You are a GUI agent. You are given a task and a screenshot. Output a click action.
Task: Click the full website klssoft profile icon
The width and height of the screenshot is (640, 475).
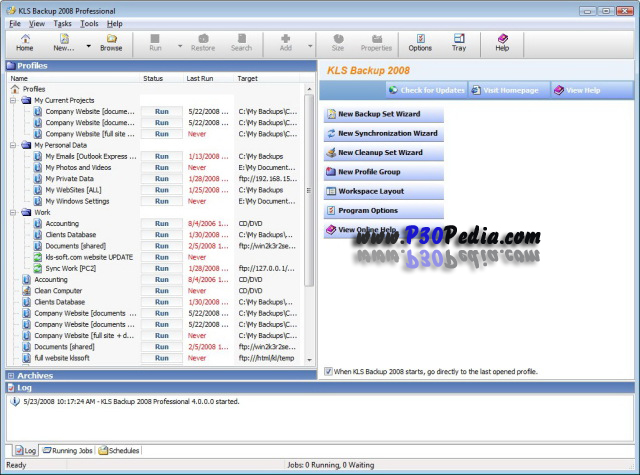pyautogui.click(x=27, y=358)
